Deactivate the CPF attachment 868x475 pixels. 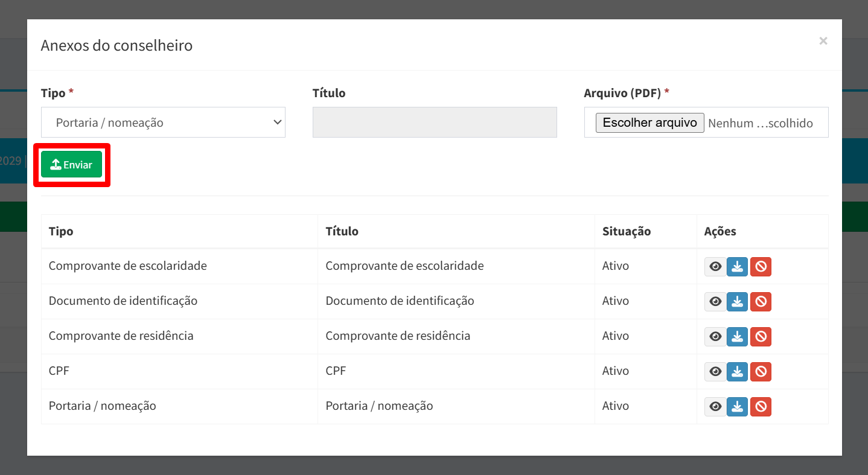(x=761, y=372)
